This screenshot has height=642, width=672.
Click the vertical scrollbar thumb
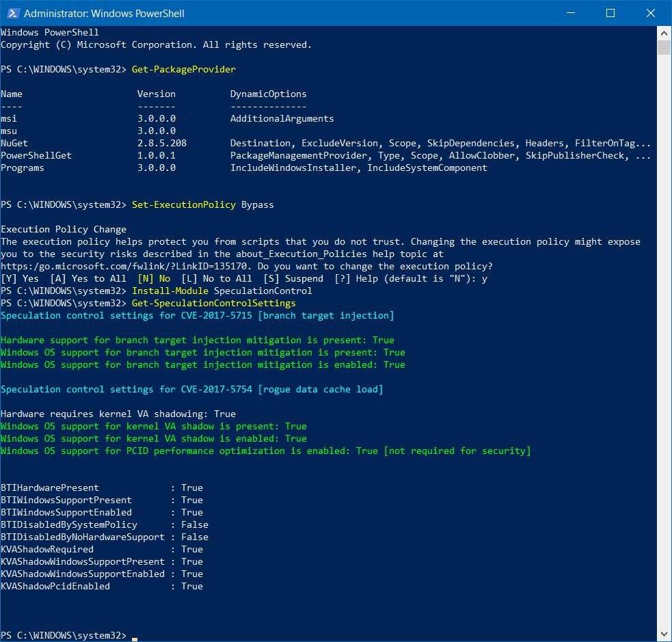pos(664,48)
